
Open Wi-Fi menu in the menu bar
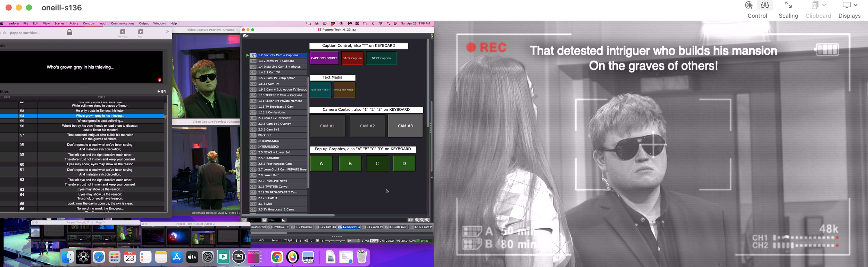tap(381, 24)
